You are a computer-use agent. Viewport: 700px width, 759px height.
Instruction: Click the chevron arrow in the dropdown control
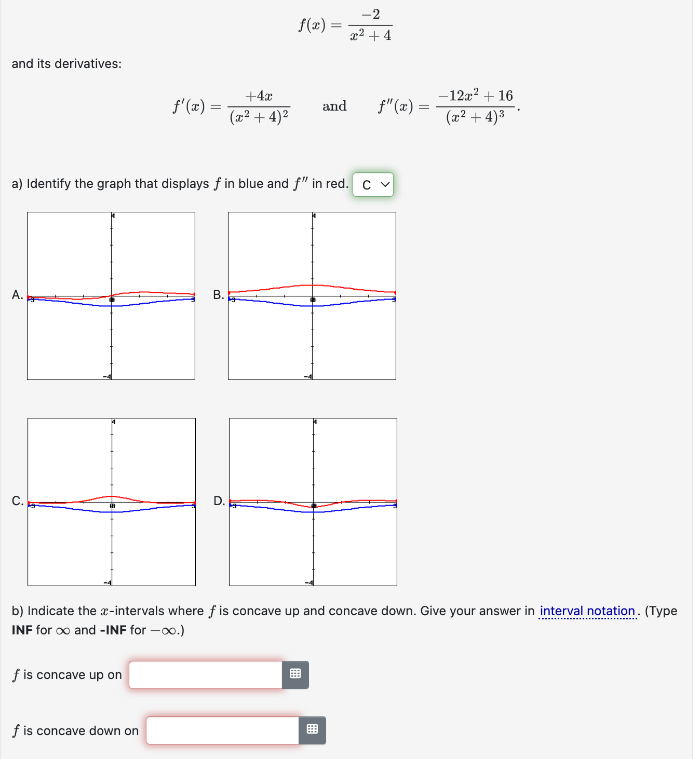[x=384, y=184]
